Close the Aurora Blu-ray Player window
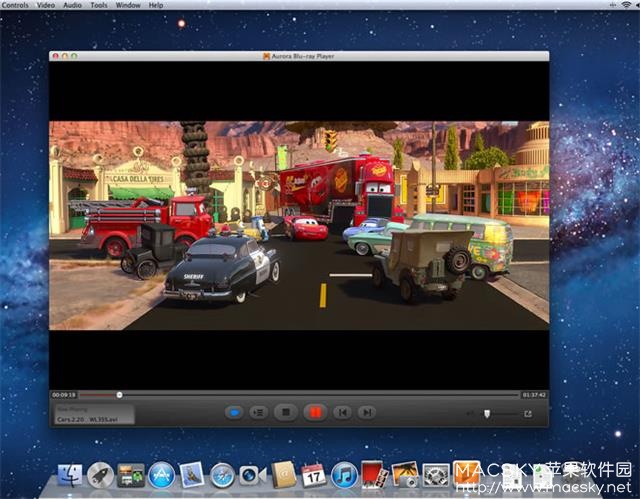 (56, 56)
